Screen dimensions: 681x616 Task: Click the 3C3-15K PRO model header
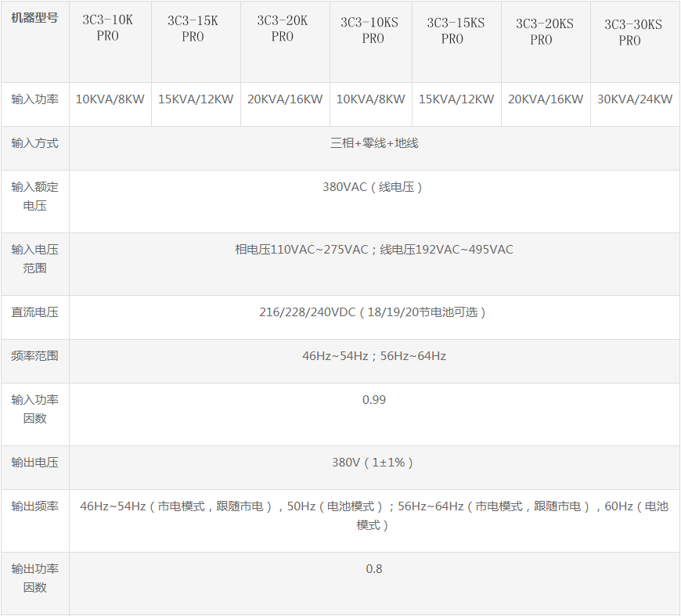(x=193, y=28)
